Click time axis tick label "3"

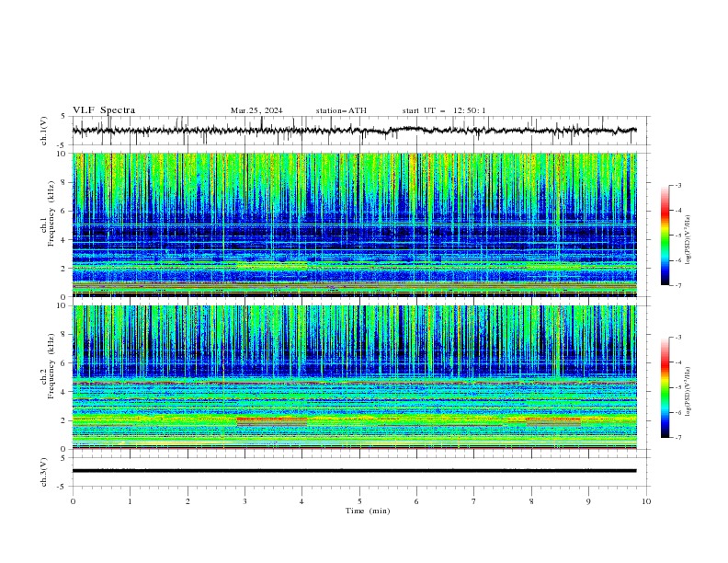coord(245,501)
